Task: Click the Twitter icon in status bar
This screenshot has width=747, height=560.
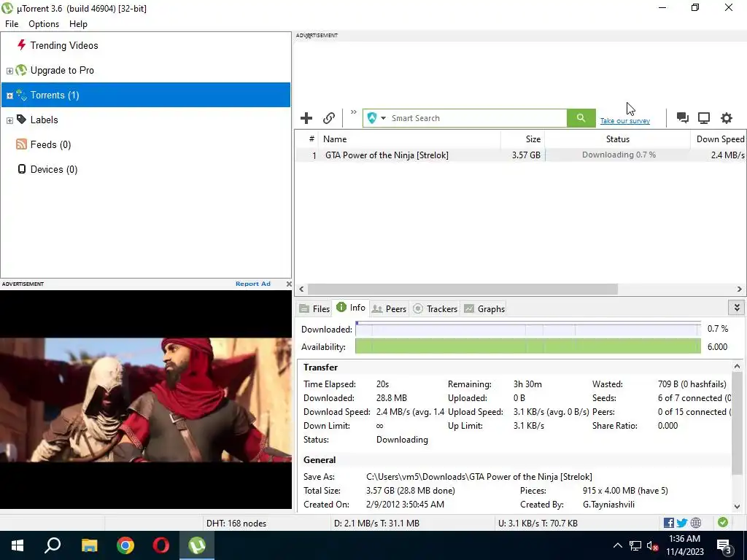Action: click(682, 523)
